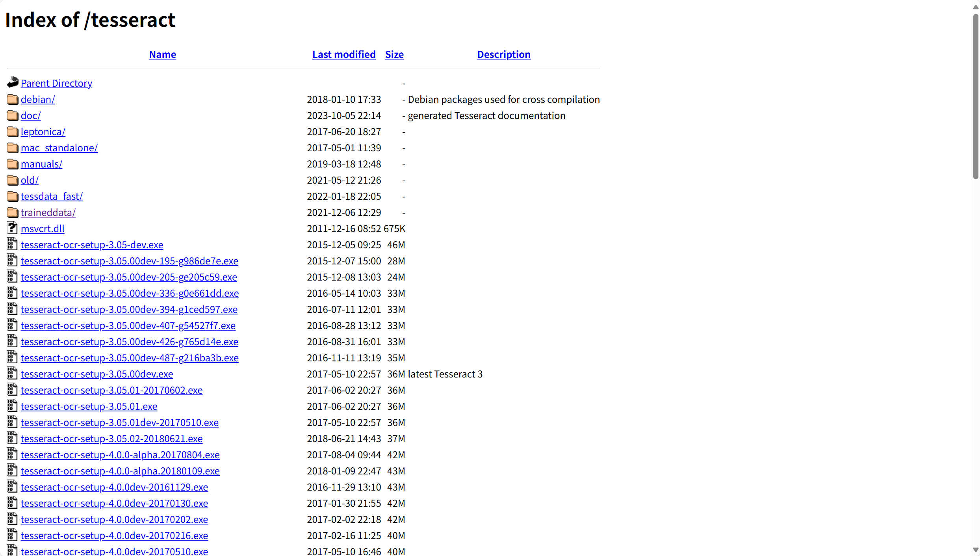The image size is (980, 556).
Task: Open the doc/ documentation folder link
Action: (x=31, y=115)
